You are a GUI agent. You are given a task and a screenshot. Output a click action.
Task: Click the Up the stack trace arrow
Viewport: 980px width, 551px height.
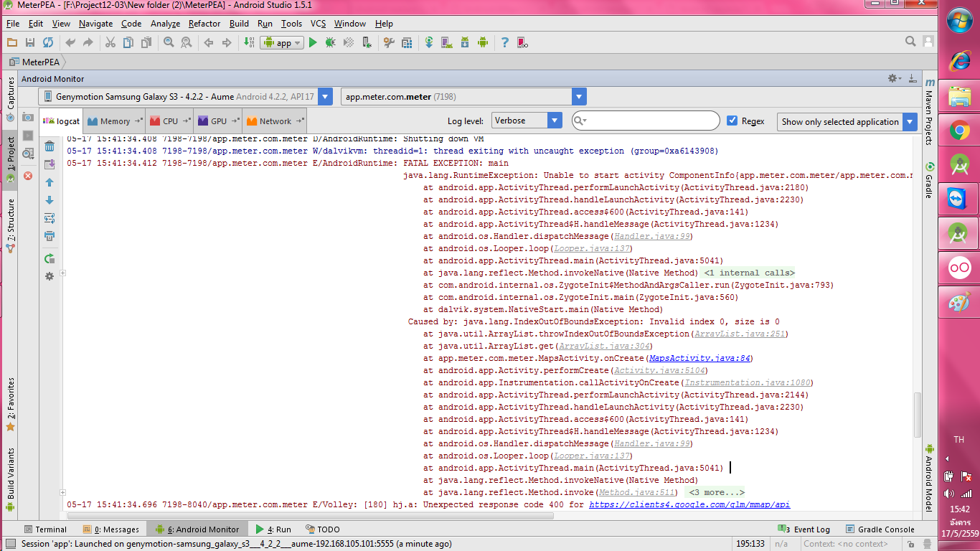50,183
